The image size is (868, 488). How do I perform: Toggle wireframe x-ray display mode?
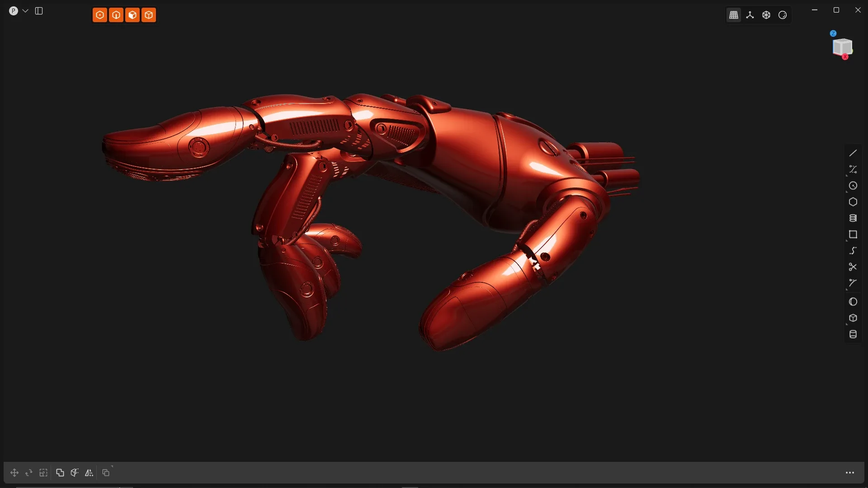tap(766, 15)
